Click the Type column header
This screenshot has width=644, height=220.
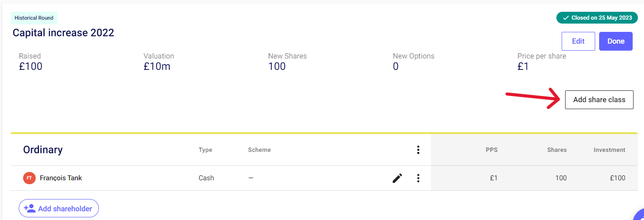click(x=205, y=150)
